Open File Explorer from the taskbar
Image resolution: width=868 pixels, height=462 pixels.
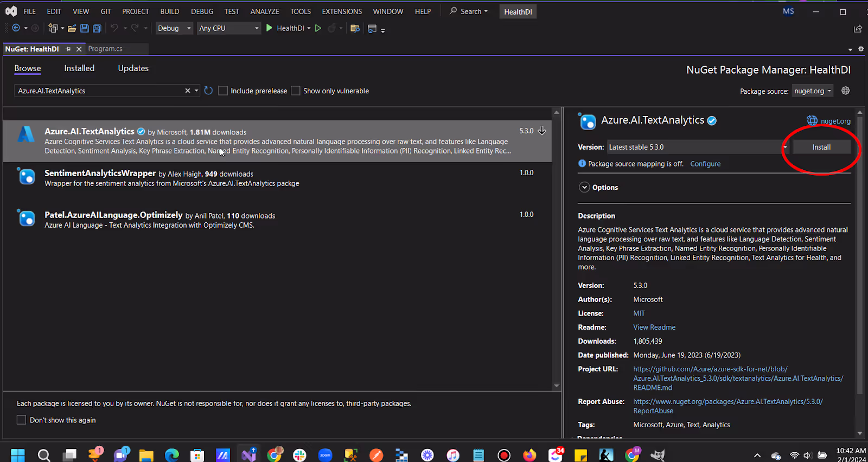pos(146,455)
